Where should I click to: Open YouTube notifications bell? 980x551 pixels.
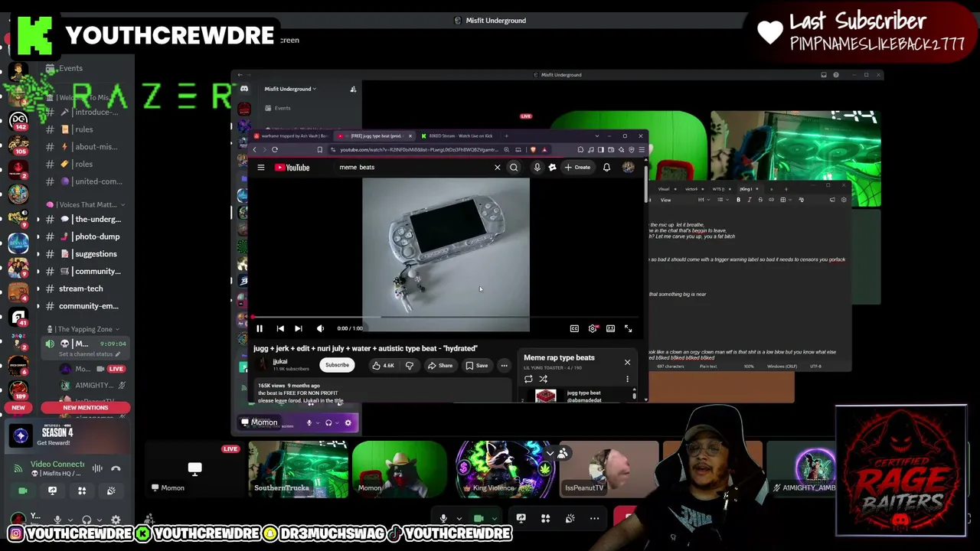click(x=606, y=168)
